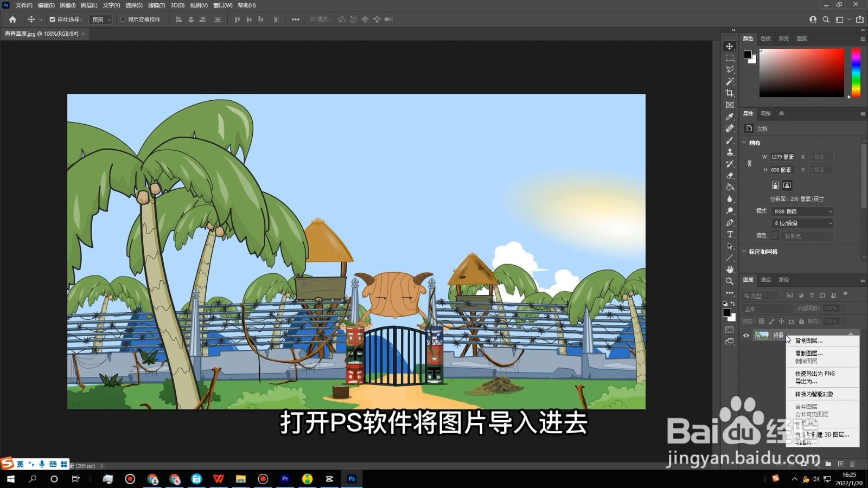Screen dimensions: 868x488
Task: Open the 类型 layer filter dropdown
Action: click(x=761, y=296)
